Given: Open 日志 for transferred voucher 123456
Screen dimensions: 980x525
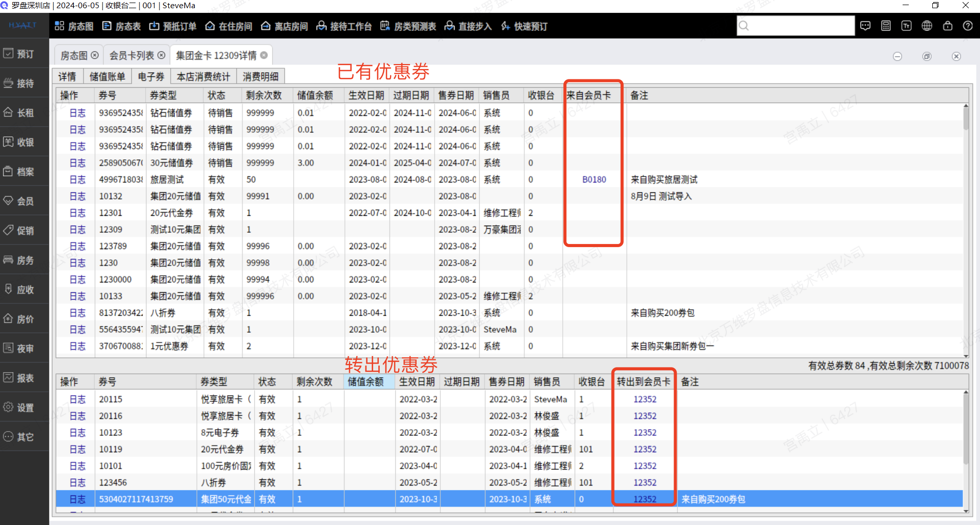Looking at the screenshot, I should tap(77, 482).
